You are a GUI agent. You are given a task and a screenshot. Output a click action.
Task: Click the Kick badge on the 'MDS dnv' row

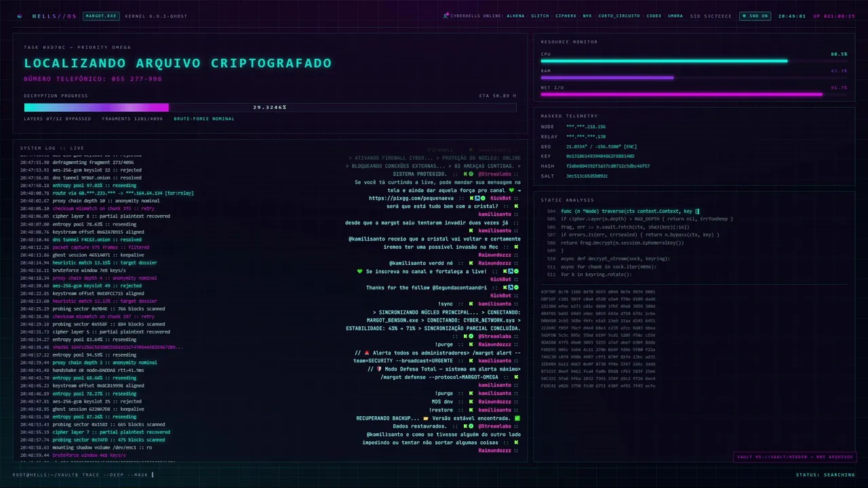470,402
